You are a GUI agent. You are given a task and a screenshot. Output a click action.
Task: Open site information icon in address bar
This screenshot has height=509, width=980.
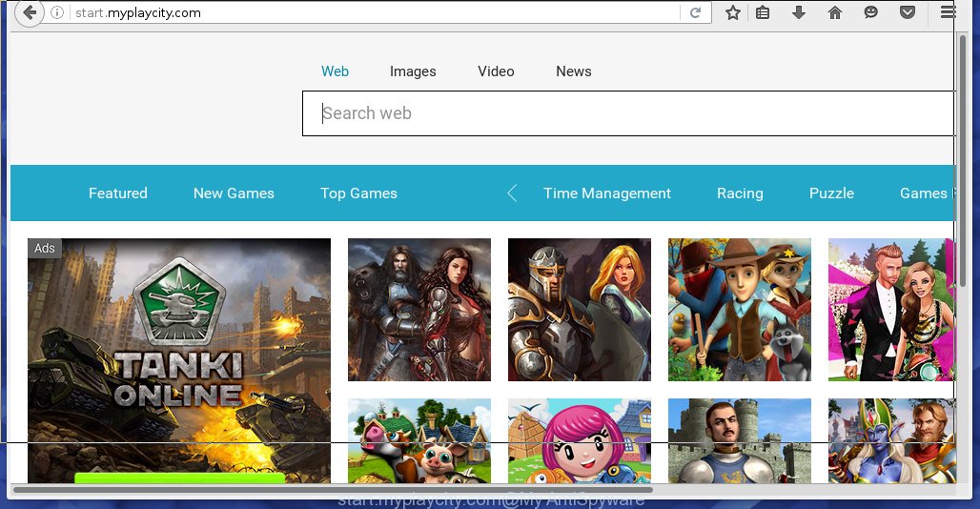57,12
